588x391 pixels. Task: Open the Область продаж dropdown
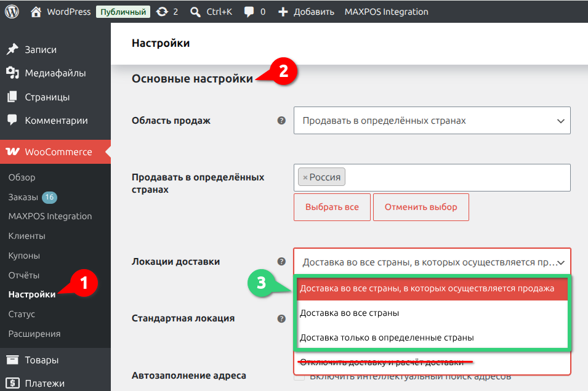pyautogui.click(x=432, y=120)
